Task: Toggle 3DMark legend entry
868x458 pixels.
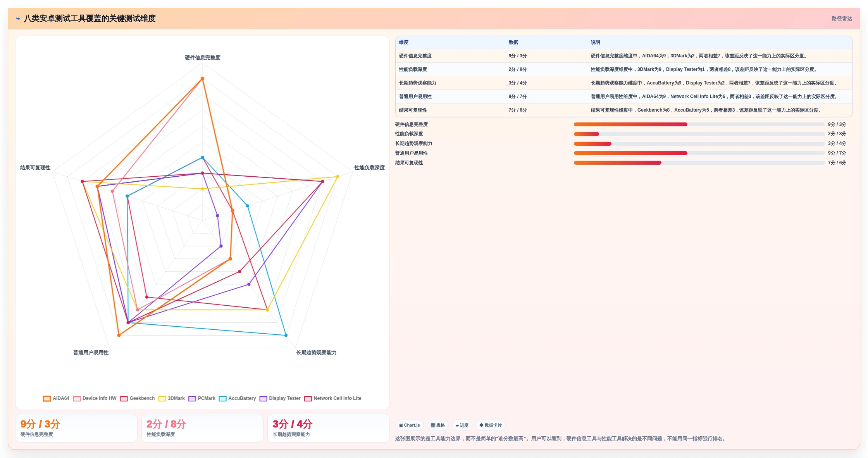Action: (171, 398)
